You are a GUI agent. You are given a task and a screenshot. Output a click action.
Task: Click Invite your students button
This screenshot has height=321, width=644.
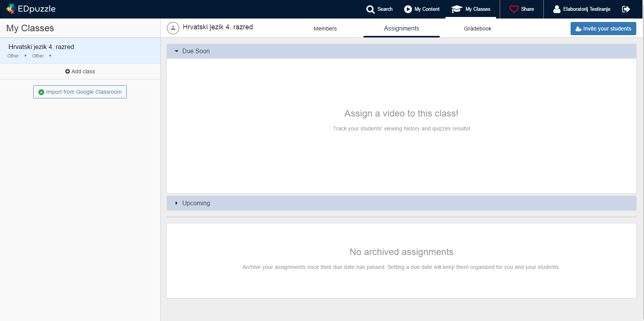(x=603, y=29)
